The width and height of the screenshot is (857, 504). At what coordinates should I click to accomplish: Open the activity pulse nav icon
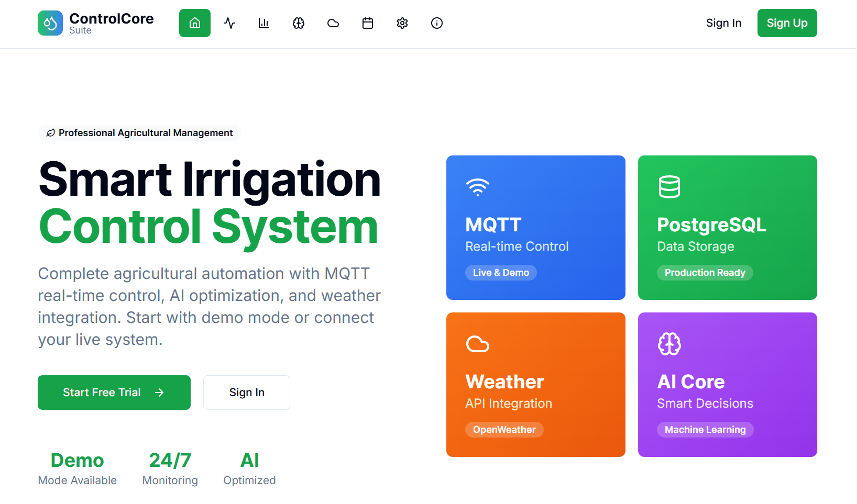229,23
